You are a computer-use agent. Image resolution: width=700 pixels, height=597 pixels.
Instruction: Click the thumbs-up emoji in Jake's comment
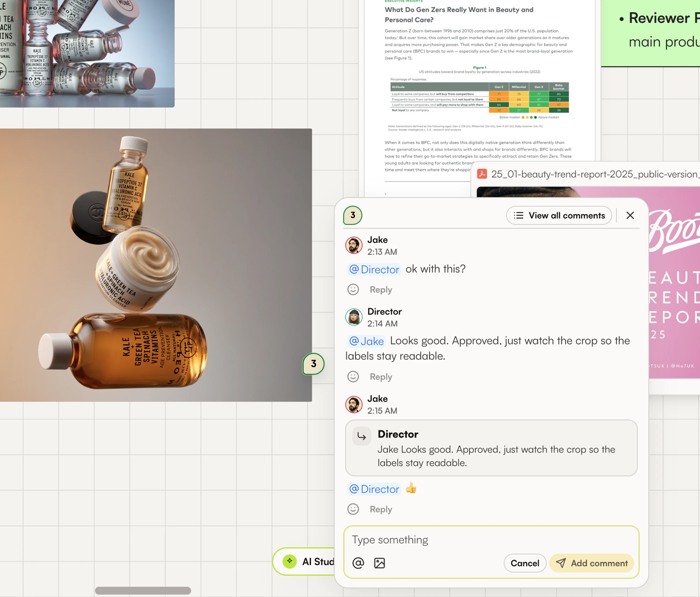pyautogui.click(x=411, y=488)
